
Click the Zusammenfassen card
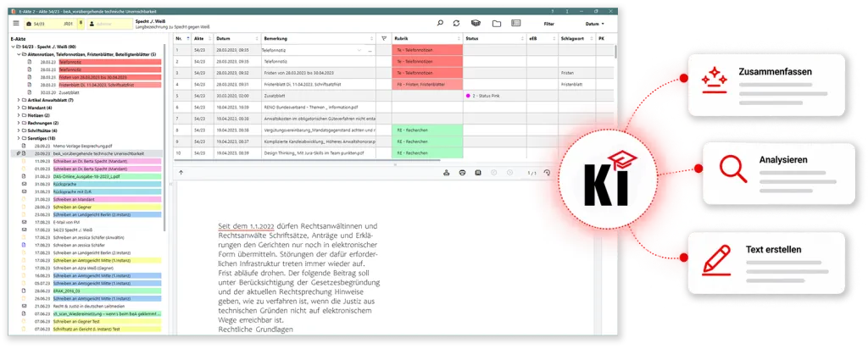(766, 85)
